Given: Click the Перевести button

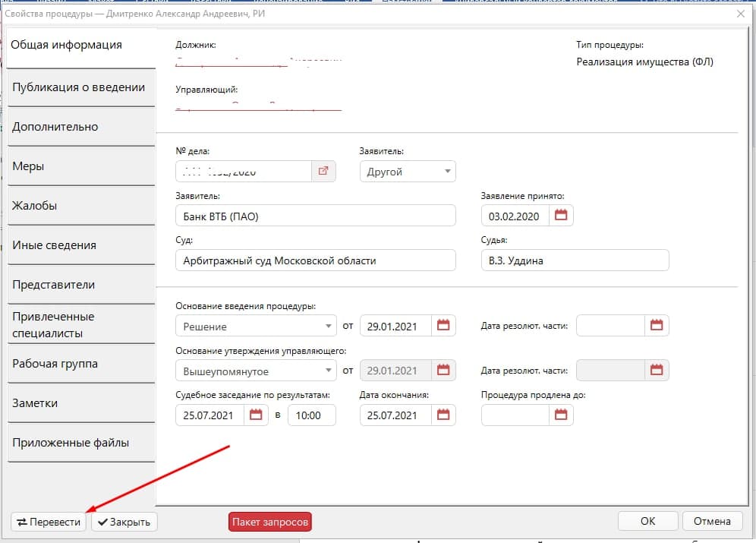Looking at the screenshot, I should [x=49, y=522].
